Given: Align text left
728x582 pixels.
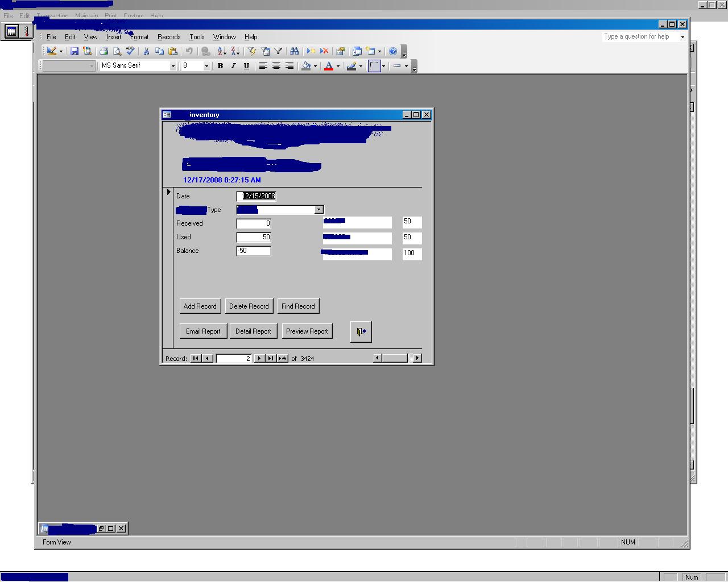Looking at the screenshot, I should coord(263,66).
